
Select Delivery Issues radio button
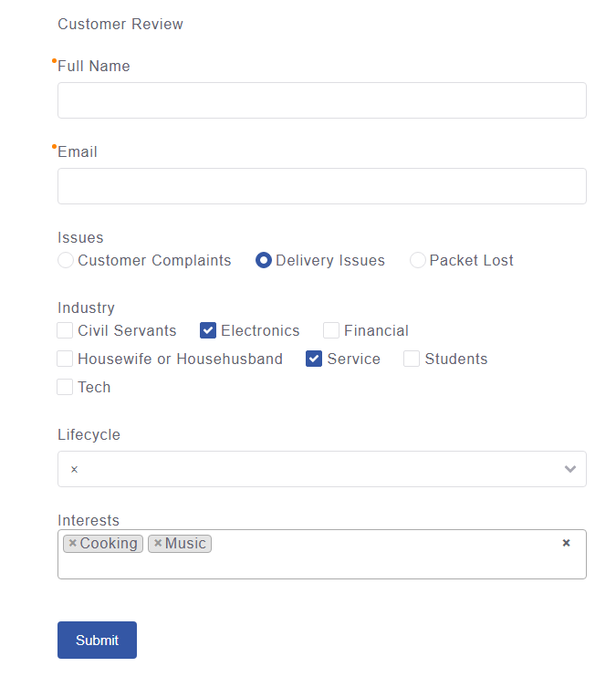coord(264,260)
